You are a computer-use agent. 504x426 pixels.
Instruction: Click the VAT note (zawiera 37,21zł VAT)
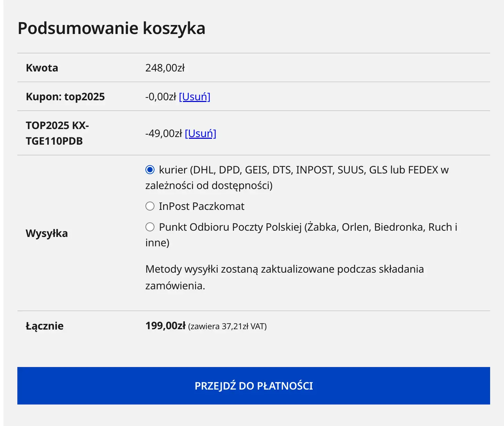pyautogui.click(x=227, y=326)
